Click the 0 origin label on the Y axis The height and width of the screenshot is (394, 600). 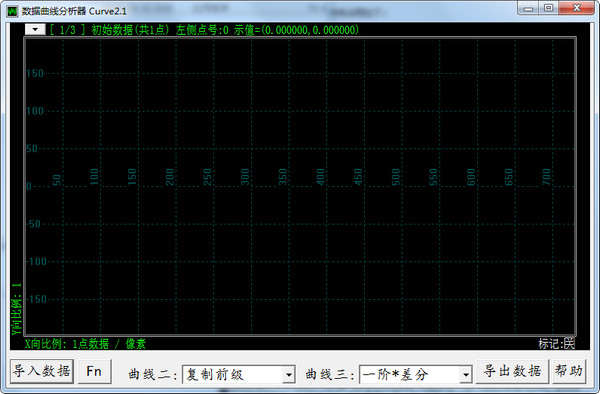point(29,186)
